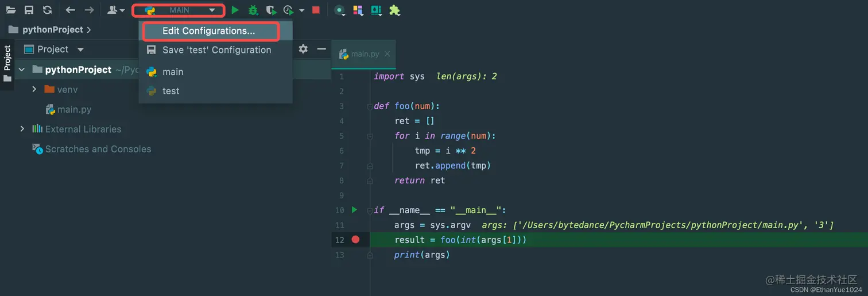Click the Save All disk icon
Screen dimensions: 868x296
click(x=29, y=10)
